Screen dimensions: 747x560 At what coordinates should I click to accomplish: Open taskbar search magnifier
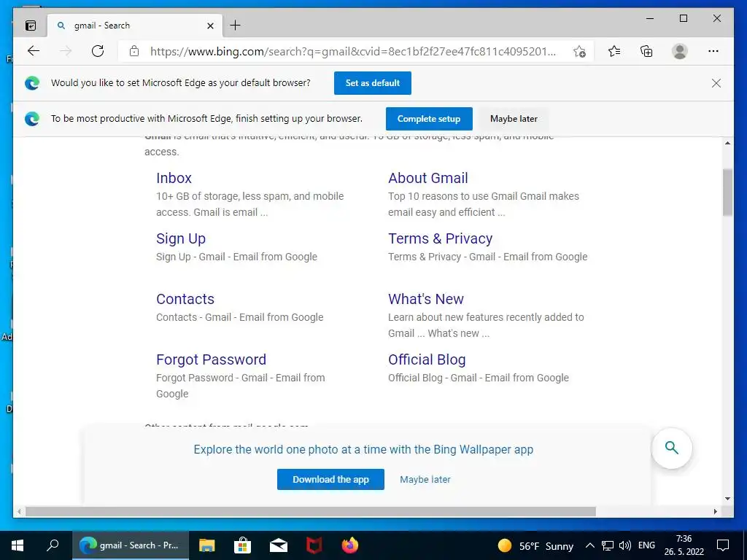[53, 545]
